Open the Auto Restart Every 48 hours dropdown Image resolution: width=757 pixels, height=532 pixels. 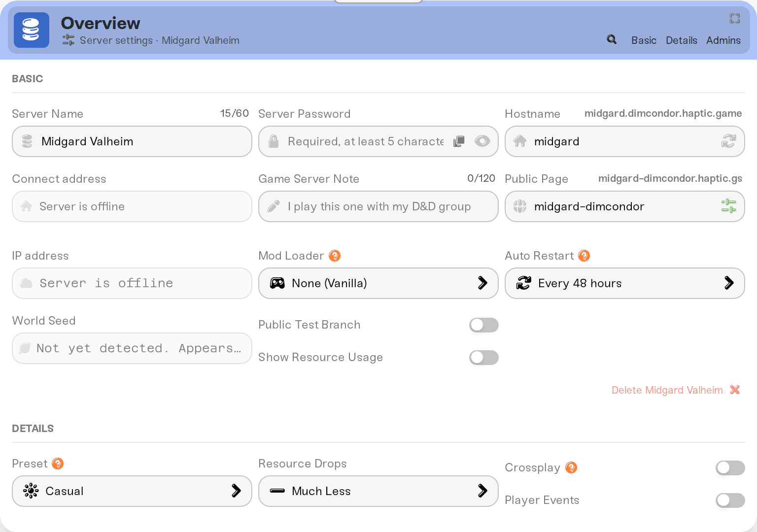pyautogui.click(x=625, y=283)
